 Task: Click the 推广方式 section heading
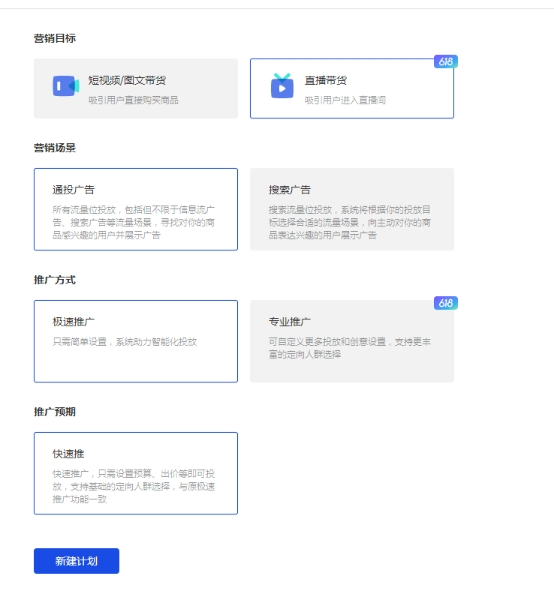55,280
